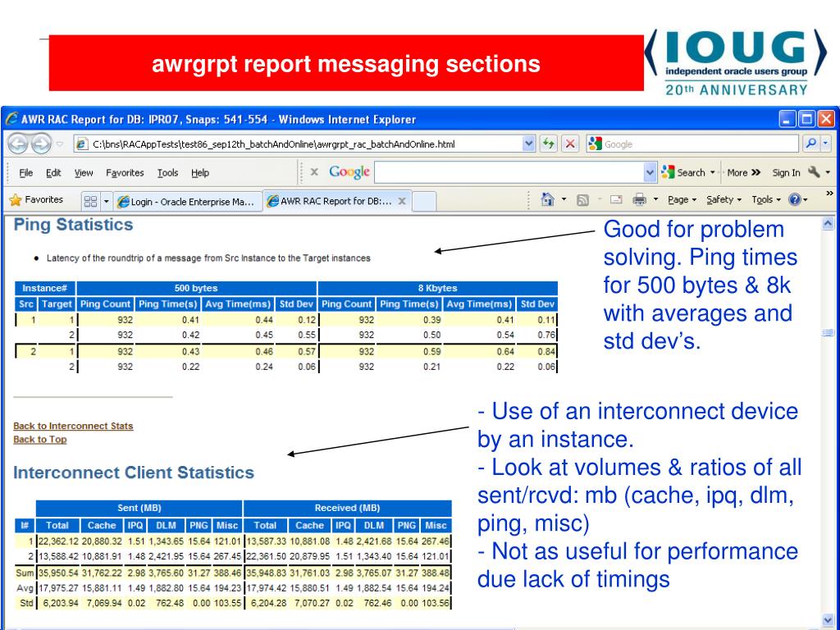
Task: Follow the Back to Top link
Action: pos(40,440)
